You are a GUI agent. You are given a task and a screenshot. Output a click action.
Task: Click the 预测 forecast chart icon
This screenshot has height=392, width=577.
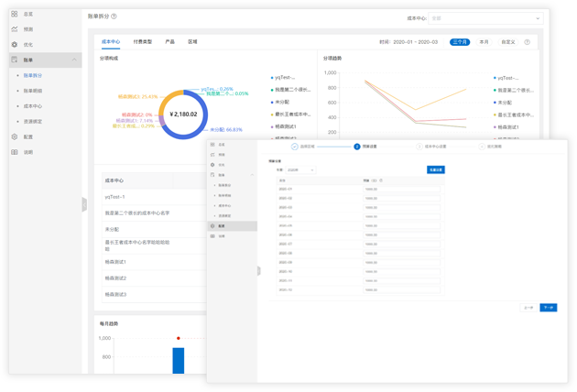15,29
